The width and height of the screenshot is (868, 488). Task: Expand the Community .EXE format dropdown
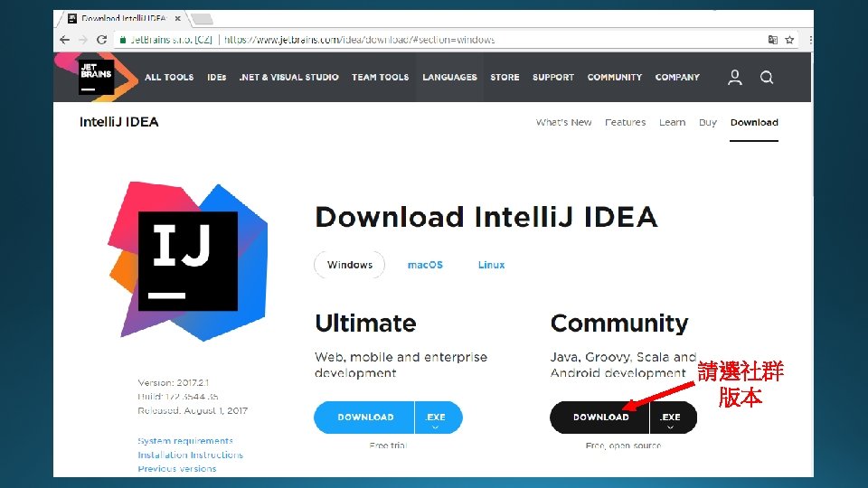pyautogui.click(x=673, y=418)
